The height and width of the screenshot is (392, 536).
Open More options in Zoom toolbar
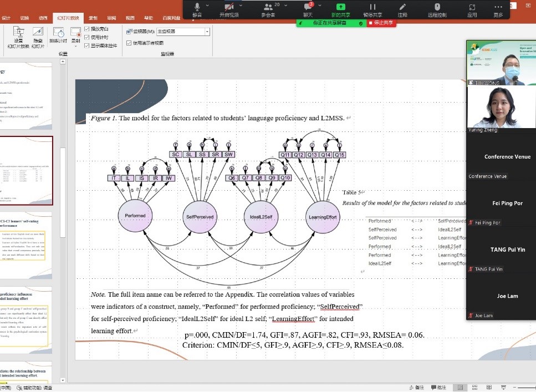(498, 9)
